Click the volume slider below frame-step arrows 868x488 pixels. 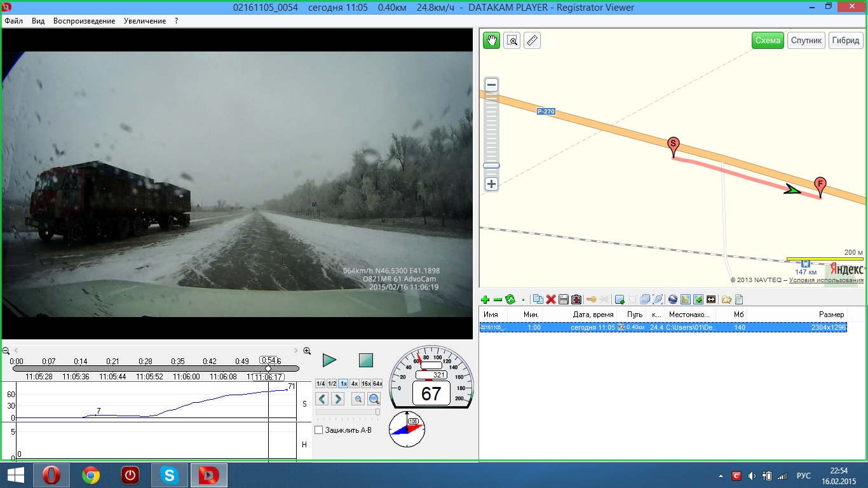point(348,412)
